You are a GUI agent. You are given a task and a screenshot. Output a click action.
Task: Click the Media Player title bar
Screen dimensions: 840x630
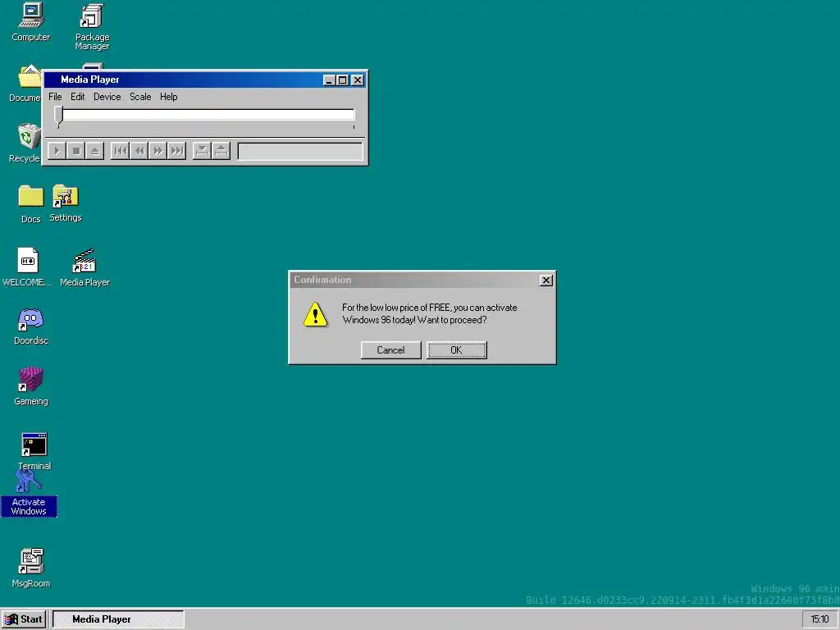tap(205, 80)
